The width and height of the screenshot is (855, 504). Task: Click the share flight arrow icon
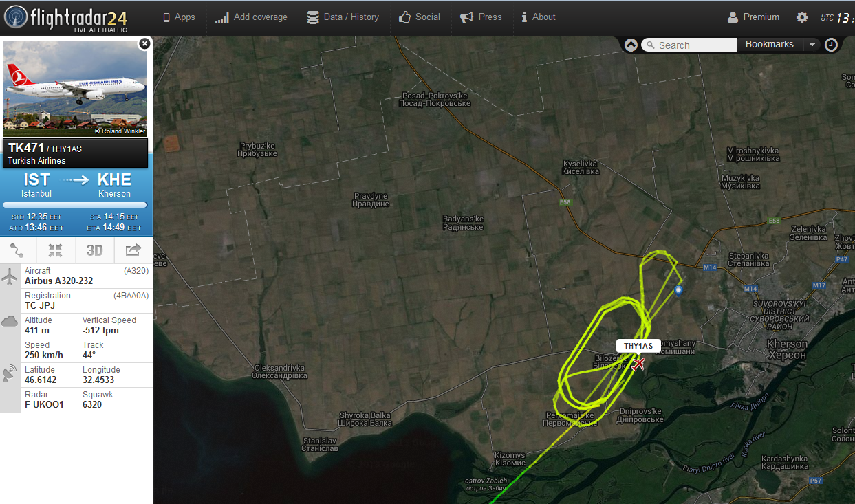(x=133, y=250)
